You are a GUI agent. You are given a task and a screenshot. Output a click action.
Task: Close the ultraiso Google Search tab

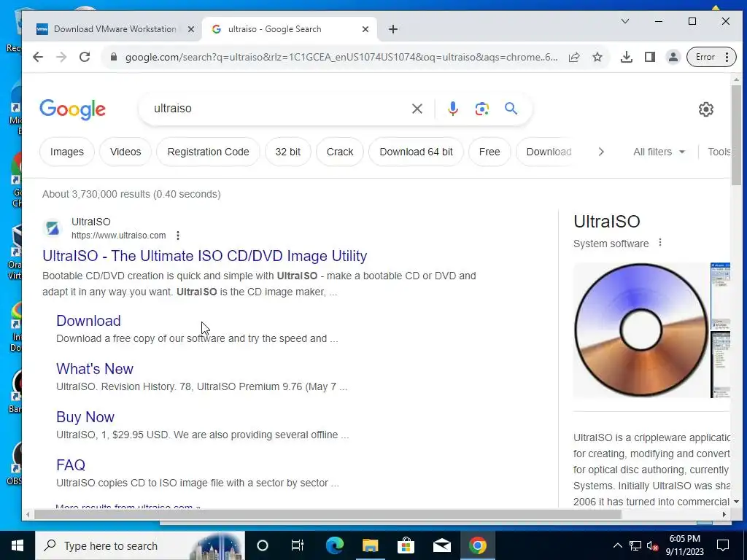tap(365, 29)
